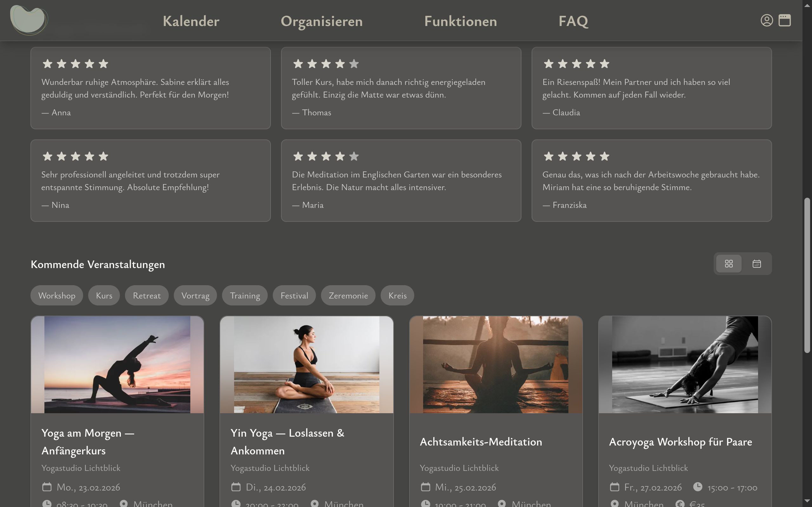The width and height of the screenshot is (812, 507).
Task: Toggle the Kreis filter chip
Action: (397, 295)
